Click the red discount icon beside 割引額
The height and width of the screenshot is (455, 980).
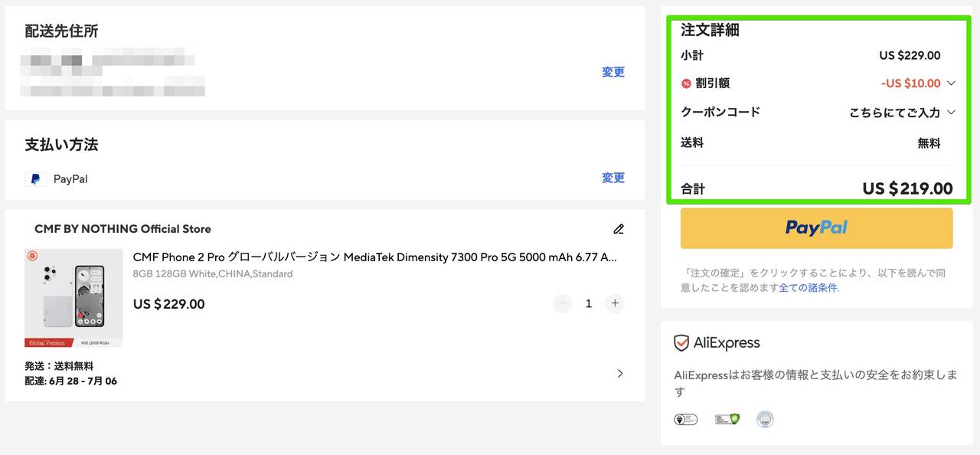(686, 83)
